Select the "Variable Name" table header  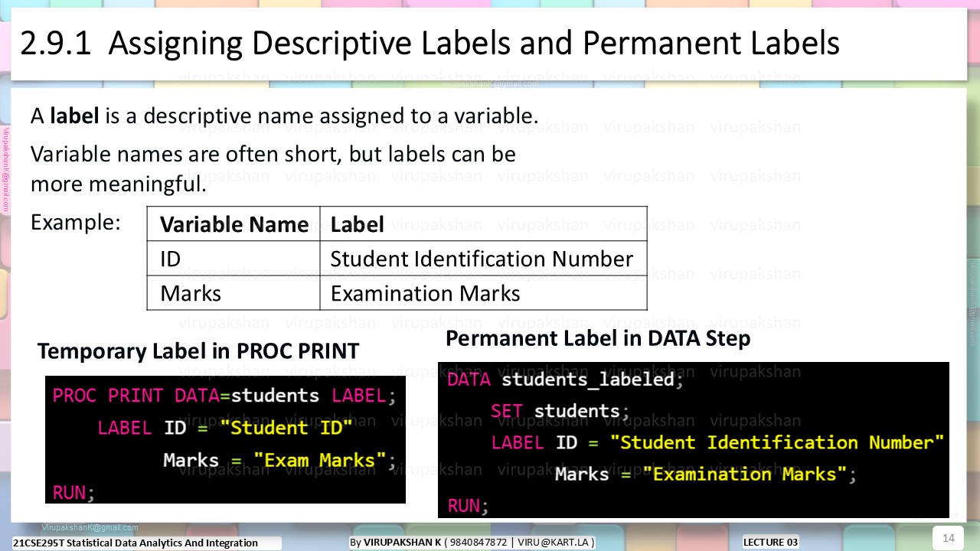pos(234,224)
